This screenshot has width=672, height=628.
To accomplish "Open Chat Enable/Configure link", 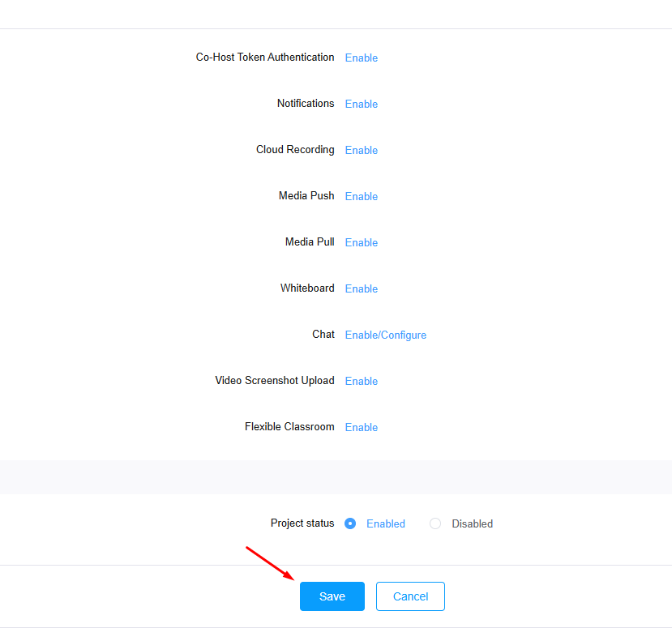I will (386, 335).
